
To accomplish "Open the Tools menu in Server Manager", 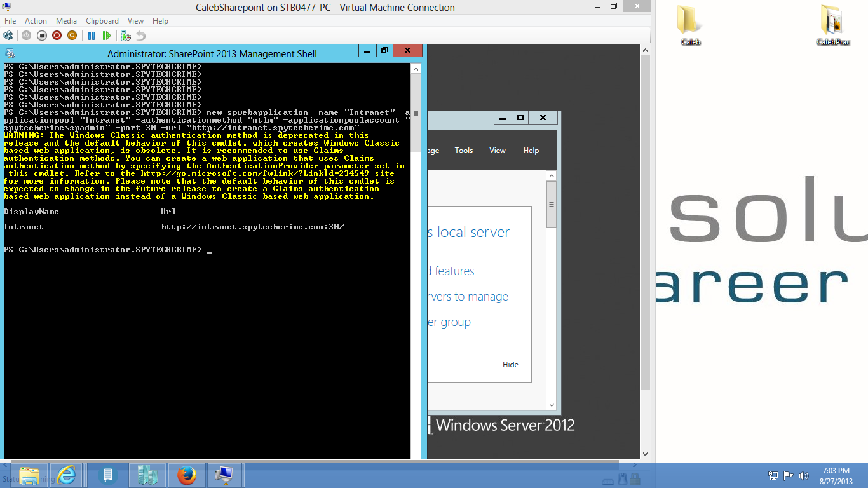I will coord(464,151).
